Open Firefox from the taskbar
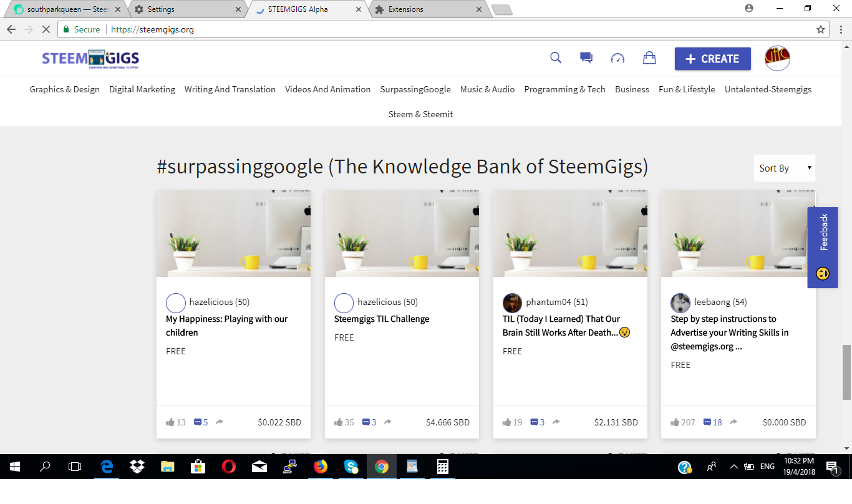The image size is (852, 504). click(321, 467)
